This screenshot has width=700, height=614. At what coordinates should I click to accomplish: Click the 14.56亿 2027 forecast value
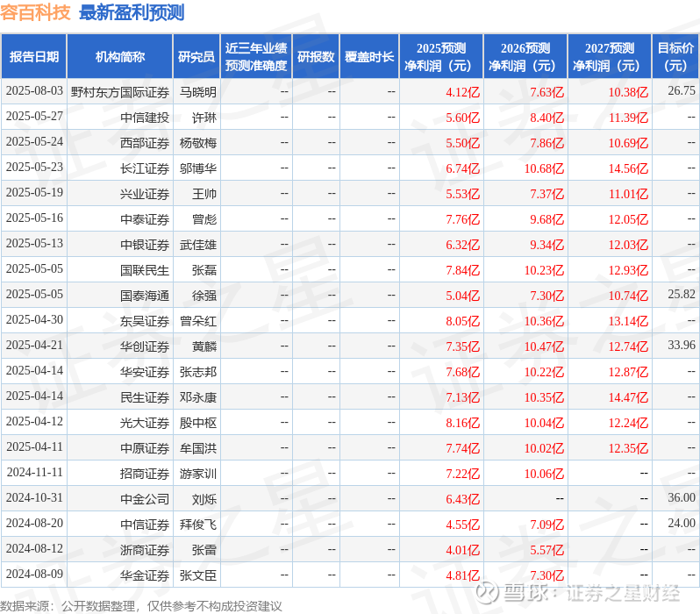pos(629,168)
